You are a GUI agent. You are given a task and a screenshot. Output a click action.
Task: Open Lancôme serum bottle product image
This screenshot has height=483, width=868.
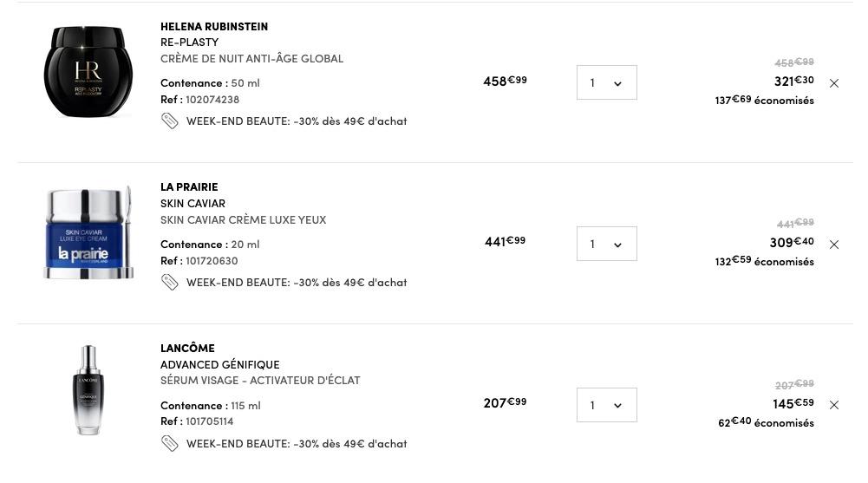pos(88,390)
